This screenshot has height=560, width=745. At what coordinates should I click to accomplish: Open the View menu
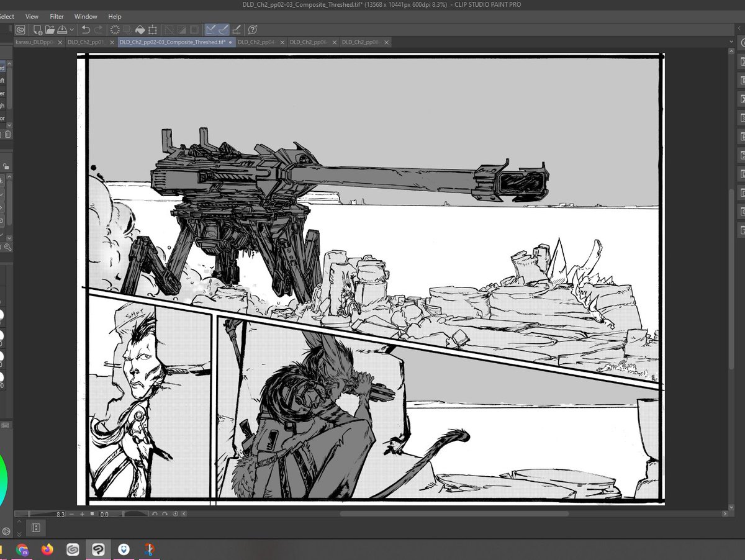[32, 16]
